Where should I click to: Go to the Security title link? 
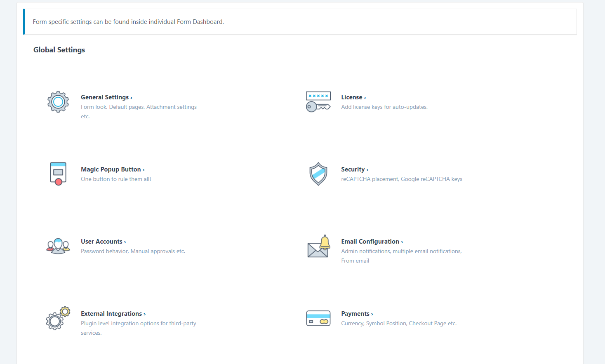point(353,169)
